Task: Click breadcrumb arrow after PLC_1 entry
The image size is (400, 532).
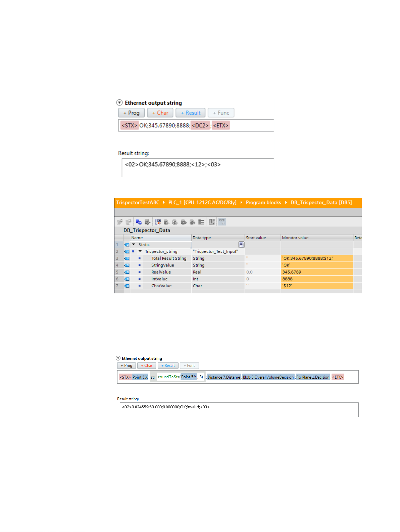Action: 241,202
